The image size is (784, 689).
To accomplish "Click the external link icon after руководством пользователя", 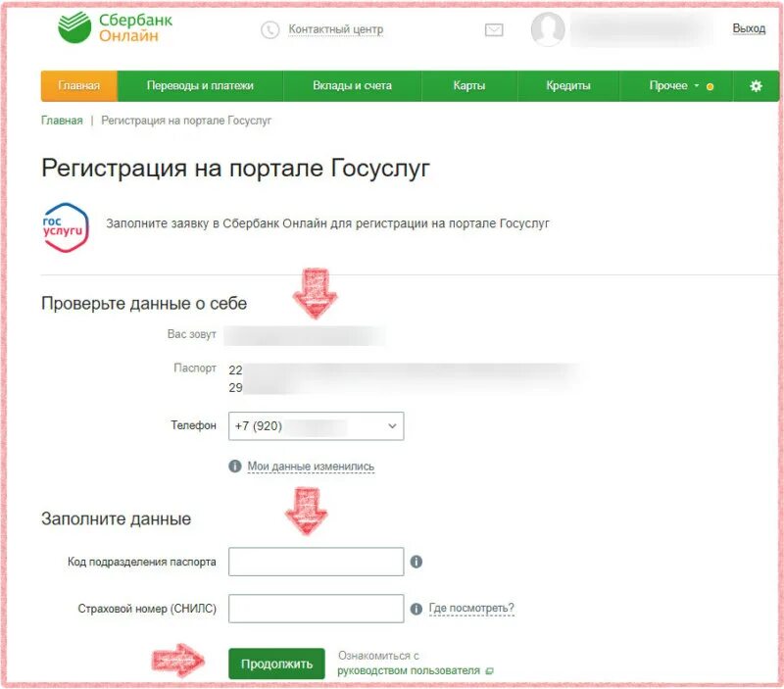I will point(489,671).
